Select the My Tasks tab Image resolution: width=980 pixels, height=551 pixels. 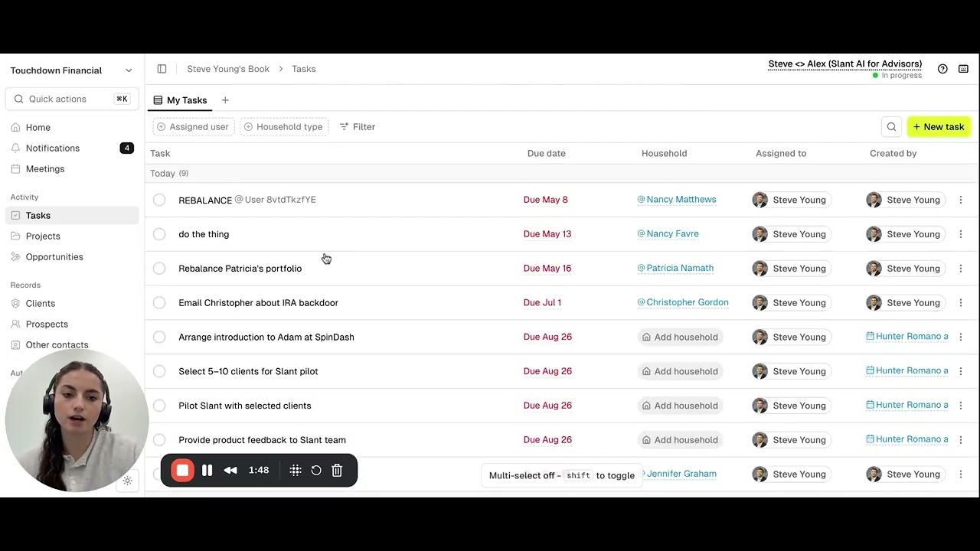[x=180, y=100]
